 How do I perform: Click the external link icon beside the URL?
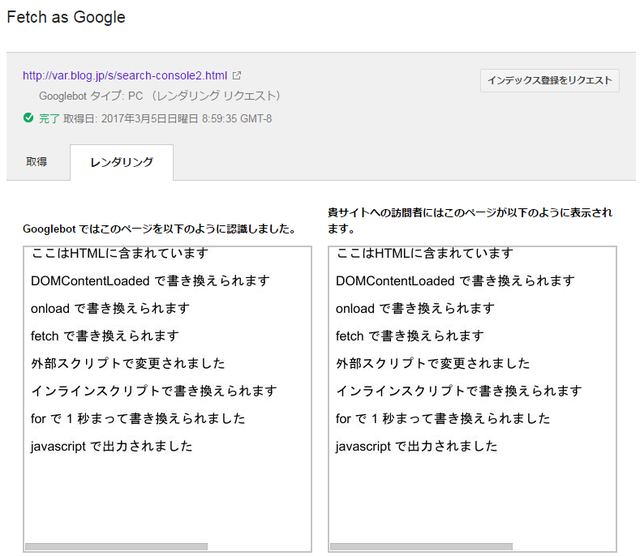coord(237,76)
